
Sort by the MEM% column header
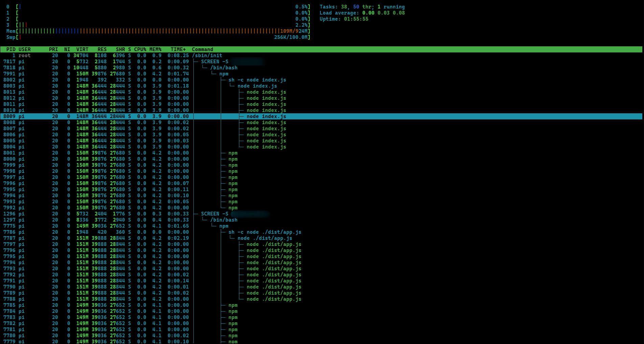156,49
